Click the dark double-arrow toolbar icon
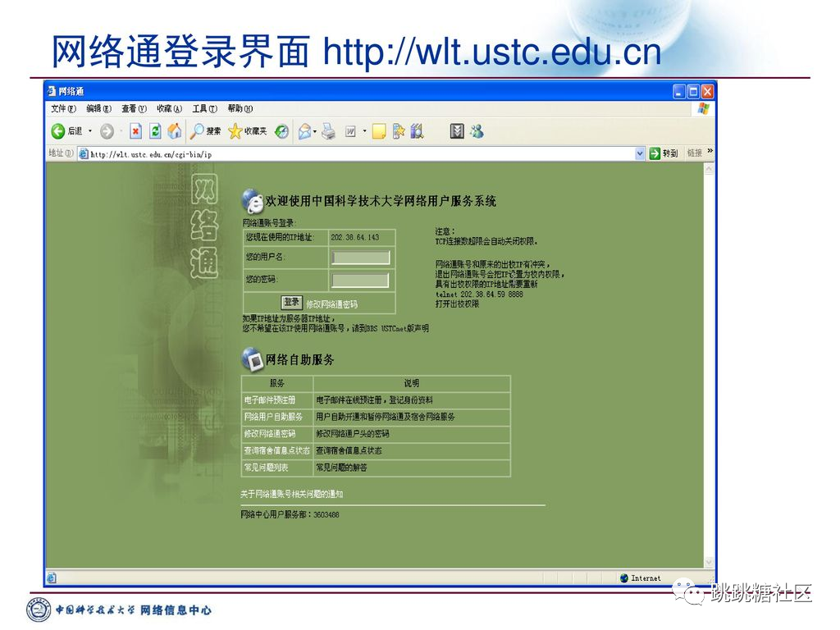The height and width of the screenshot is (630, 840). click(457, 130)
